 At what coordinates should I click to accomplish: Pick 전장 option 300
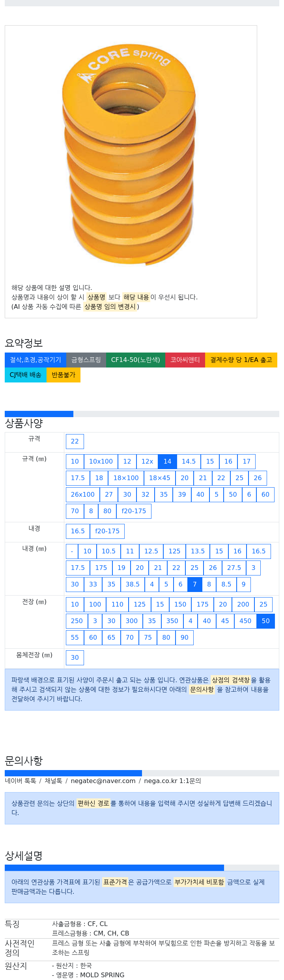[x=132, y=621]
